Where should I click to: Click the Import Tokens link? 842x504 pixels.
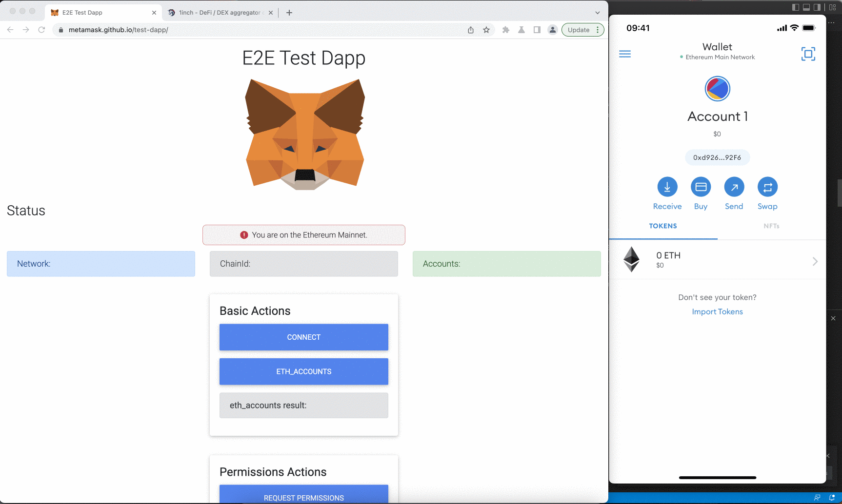coord(717,311)
